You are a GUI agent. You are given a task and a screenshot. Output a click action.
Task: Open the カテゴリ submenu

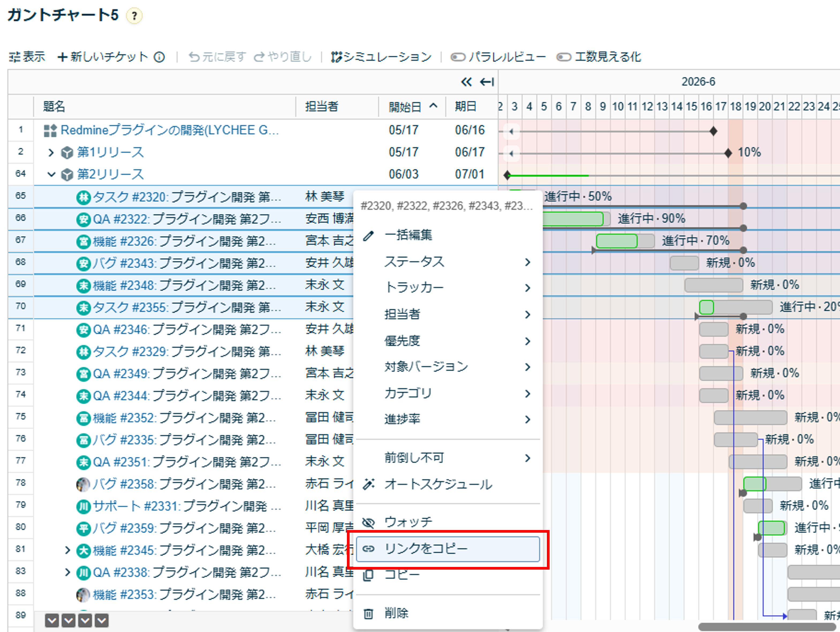click(x=448, y=393)
